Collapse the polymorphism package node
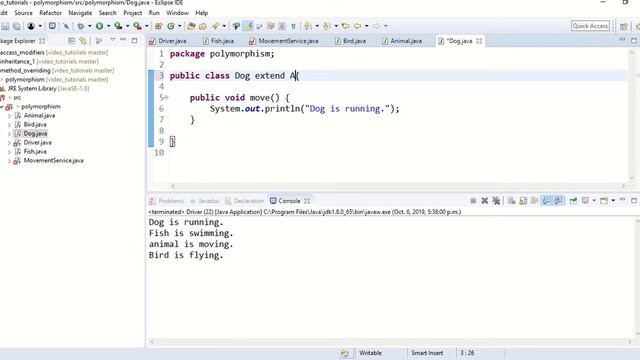This screenshot has width=640, height=360. pyautogui.click(x=2, y=107)
